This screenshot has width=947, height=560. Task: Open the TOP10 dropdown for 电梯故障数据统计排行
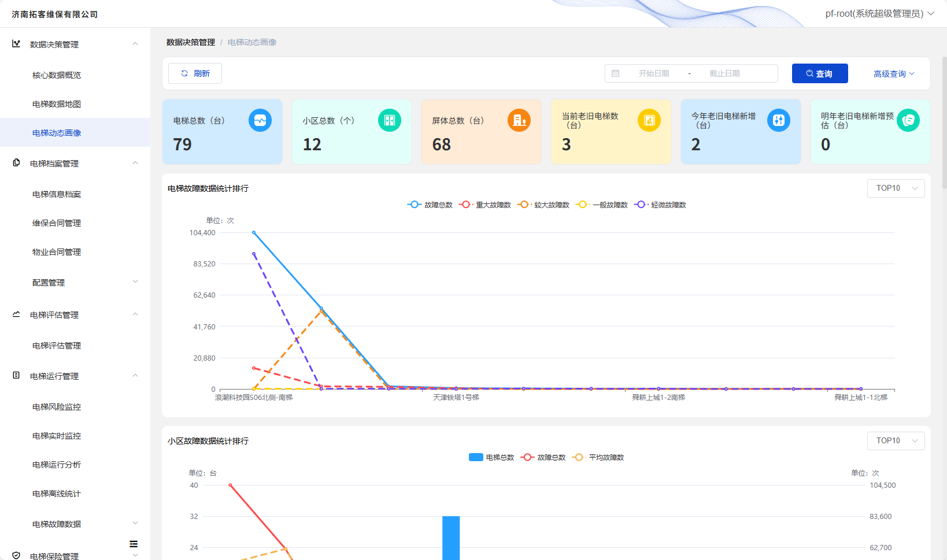pos(896,188)
